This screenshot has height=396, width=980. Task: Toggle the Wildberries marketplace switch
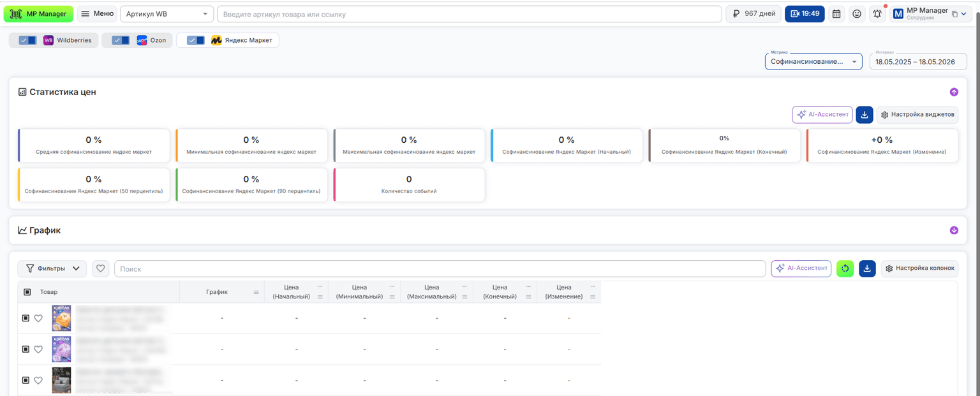click(27, 40)
